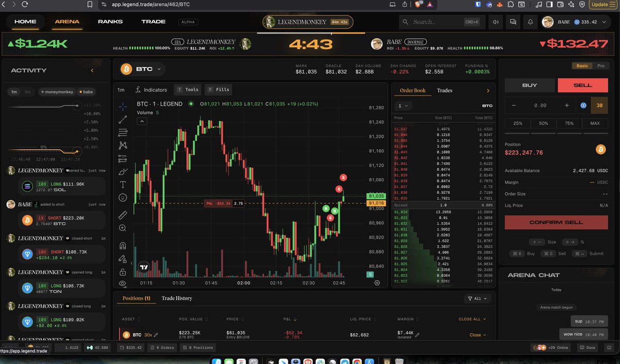
Task: Select the text annotation tool
Action: pos(122,184)
